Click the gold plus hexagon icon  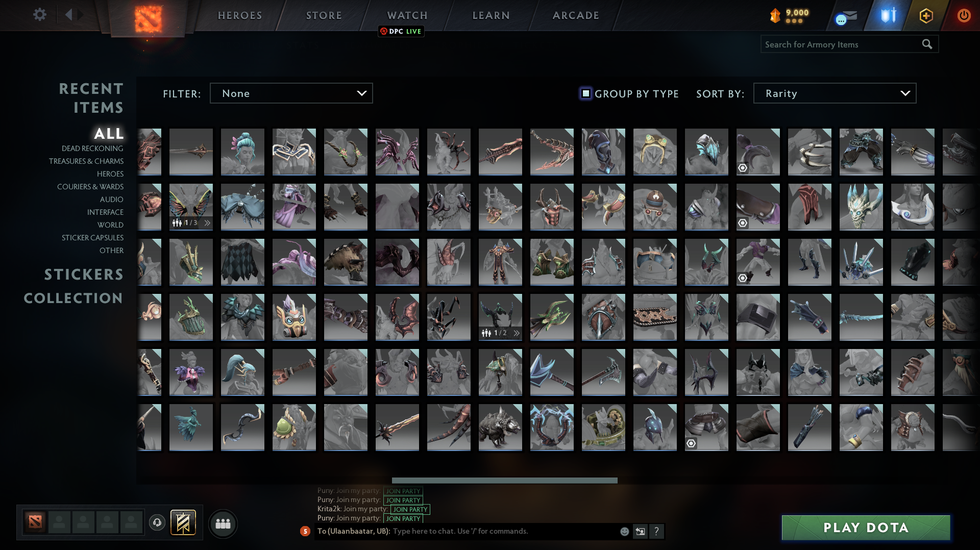(x=926, y=15)
